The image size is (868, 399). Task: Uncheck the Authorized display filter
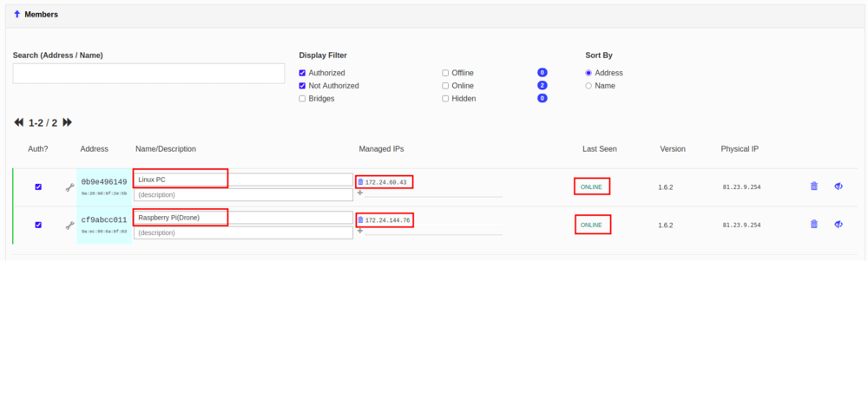point(302,73)
